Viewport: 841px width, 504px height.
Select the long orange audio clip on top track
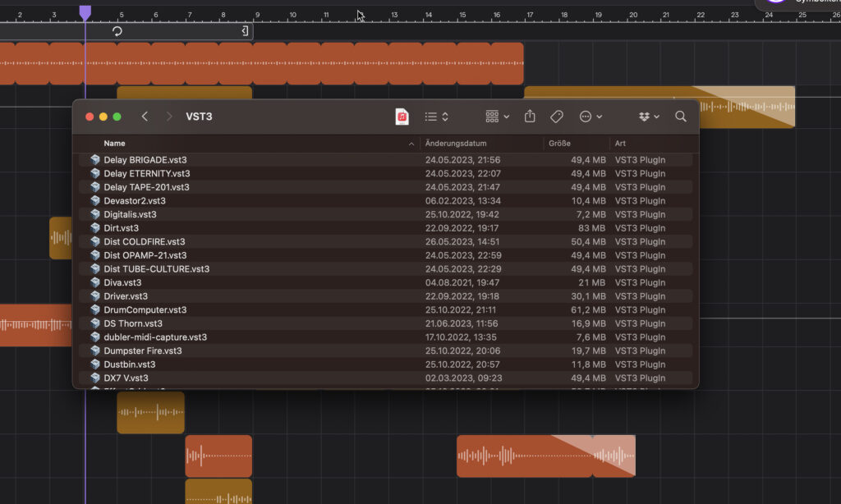point(262,63)
